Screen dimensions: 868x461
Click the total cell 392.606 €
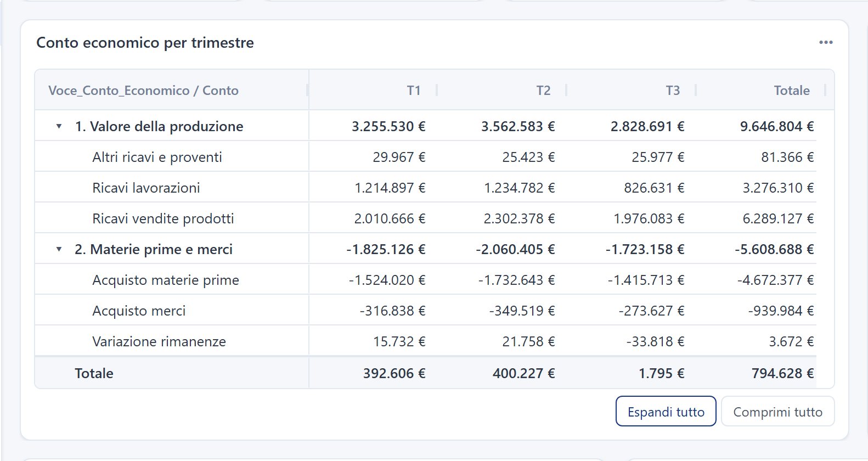coord(394,374)
